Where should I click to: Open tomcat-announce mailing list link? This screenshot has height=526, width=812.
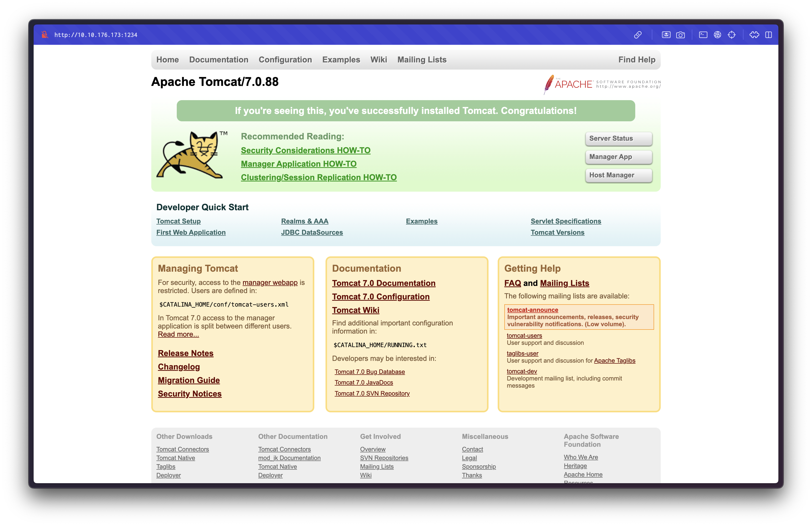coord(532,310)
